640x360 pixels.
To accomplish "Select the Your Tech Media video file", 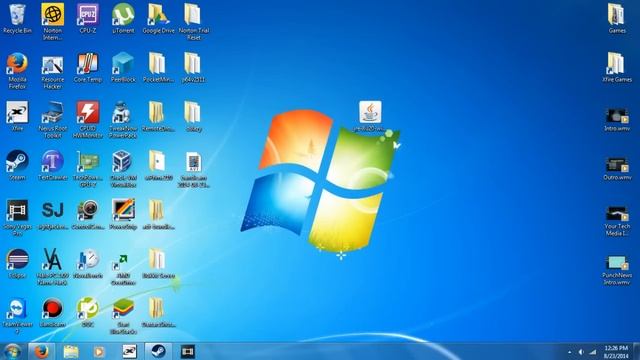I will tap(617, 220).
